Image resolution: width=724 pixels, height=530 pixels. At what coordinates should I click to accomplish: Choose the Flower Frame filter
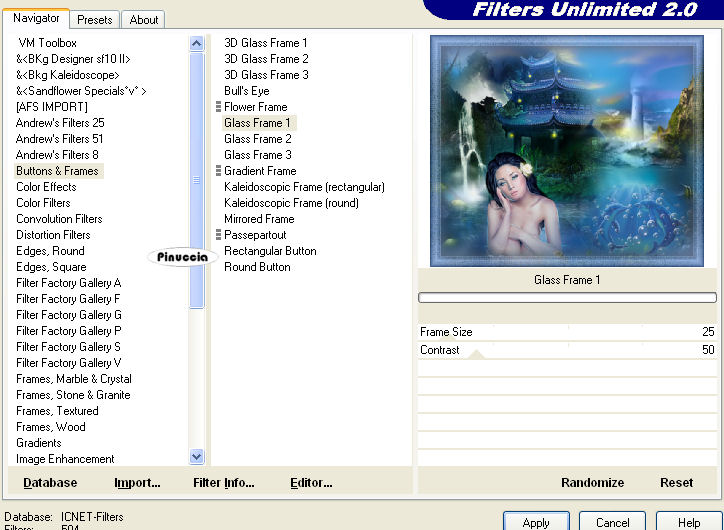256,107
